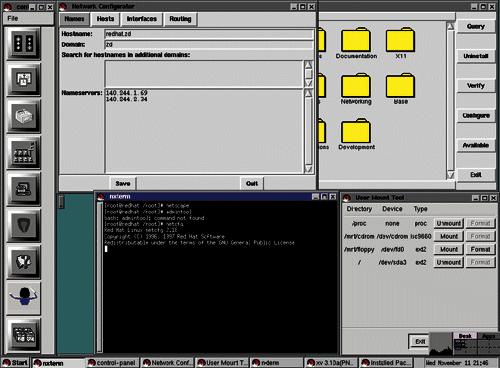Open the computer and modem icon
500x368 pixels.
tap(23, 189)
